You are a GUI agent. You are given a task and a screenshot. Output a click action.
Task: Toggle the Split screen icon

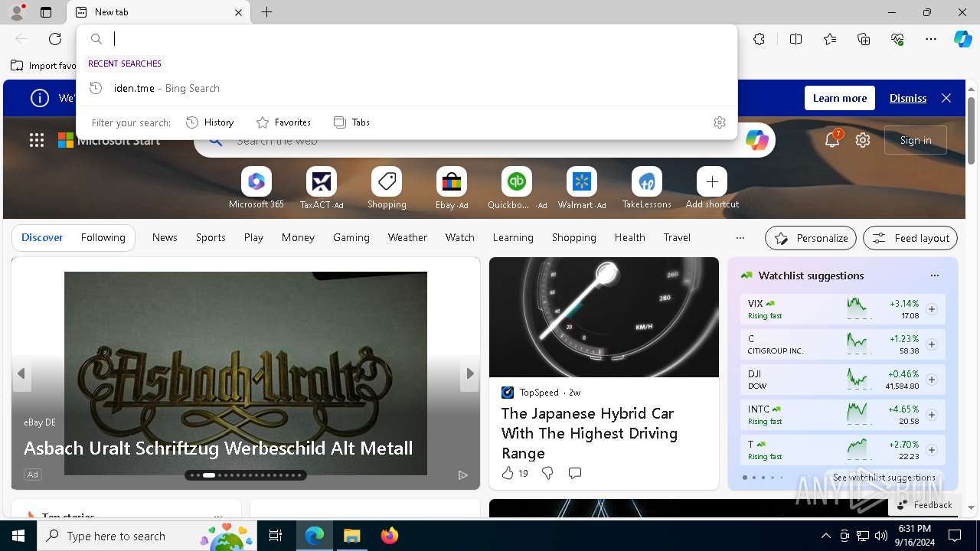pyautogui.click(x=795, y=39)
